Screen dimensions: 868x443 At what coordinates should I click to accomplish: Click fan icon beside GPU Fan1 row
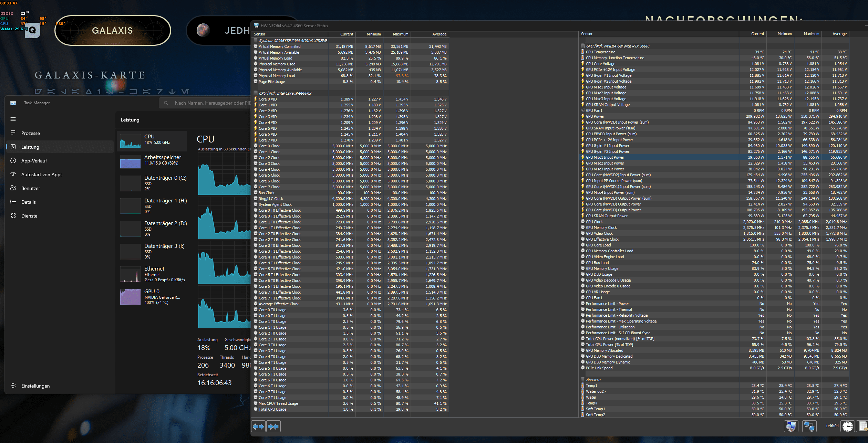583,110
